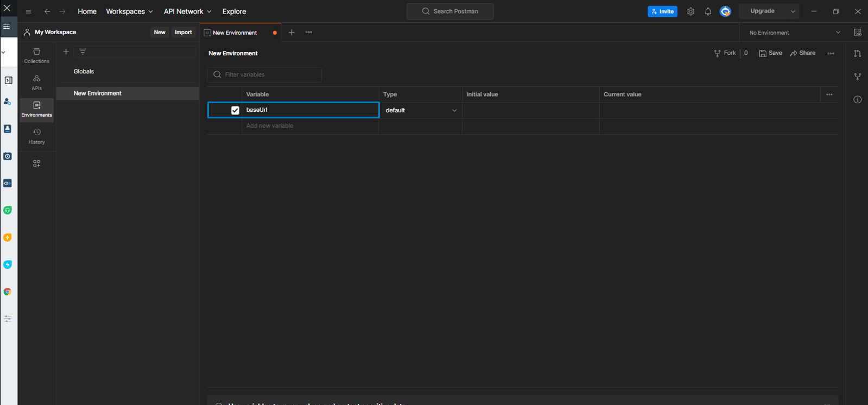Click the Add new variable cell
Image resolution: width=868 pixels, height=405 pixels.
tap(310, 126)
